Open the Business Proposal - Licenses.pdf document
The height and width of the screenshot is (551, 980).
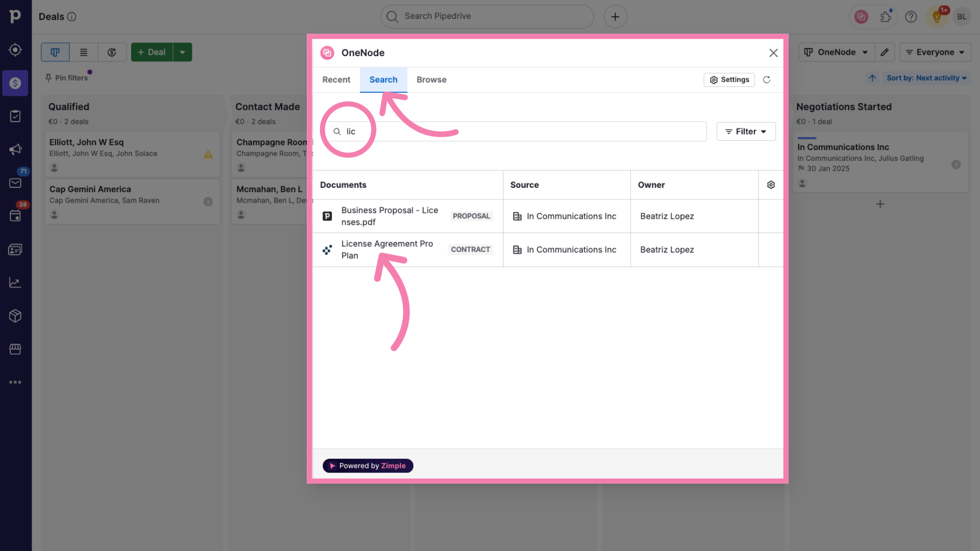click(x=389, y=216)
